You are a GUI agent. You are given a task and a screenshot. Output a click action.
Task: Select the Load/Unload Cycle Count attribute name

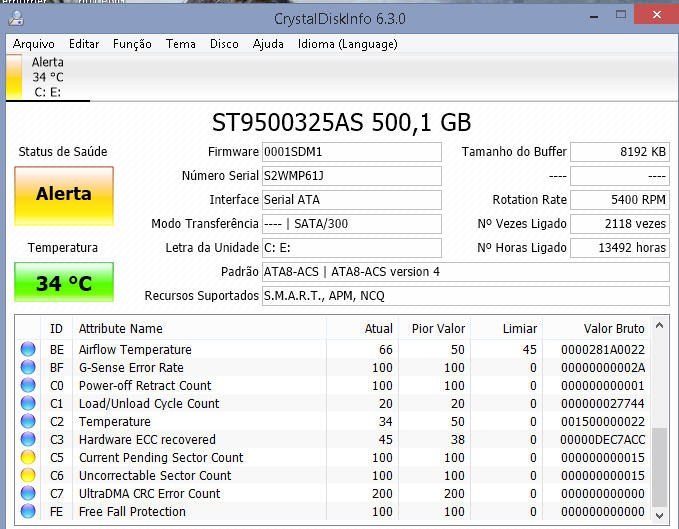coord(149,403)
